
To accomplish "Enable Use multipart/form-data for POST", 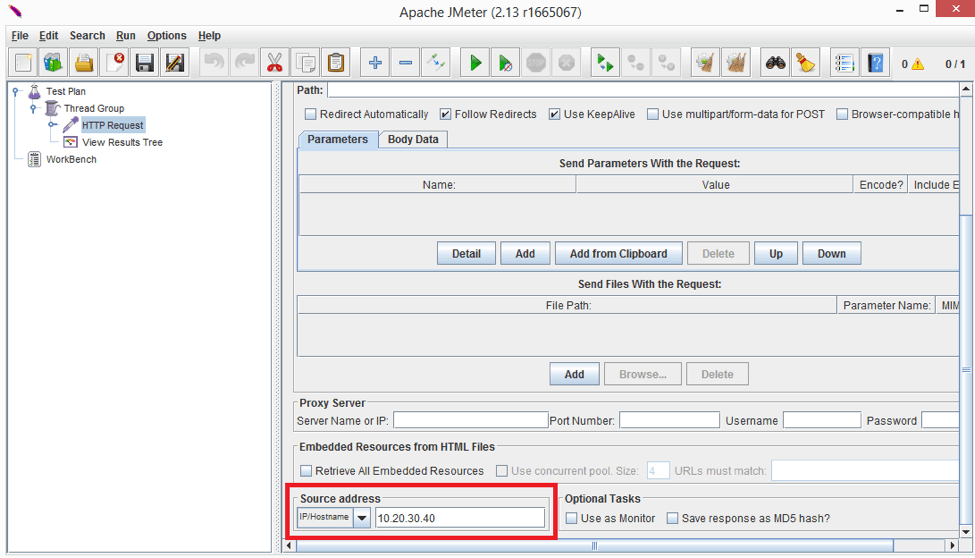I will [x=653, y=114].
